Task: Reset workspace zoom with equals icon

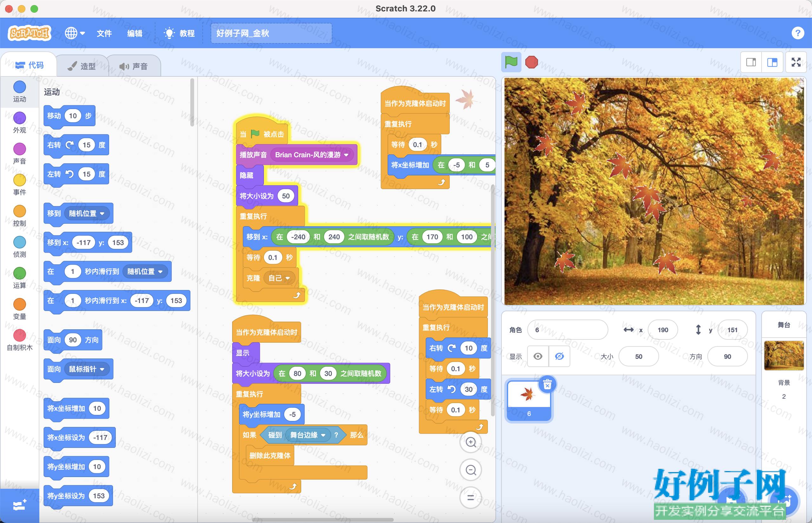Action: pos(471,498)
